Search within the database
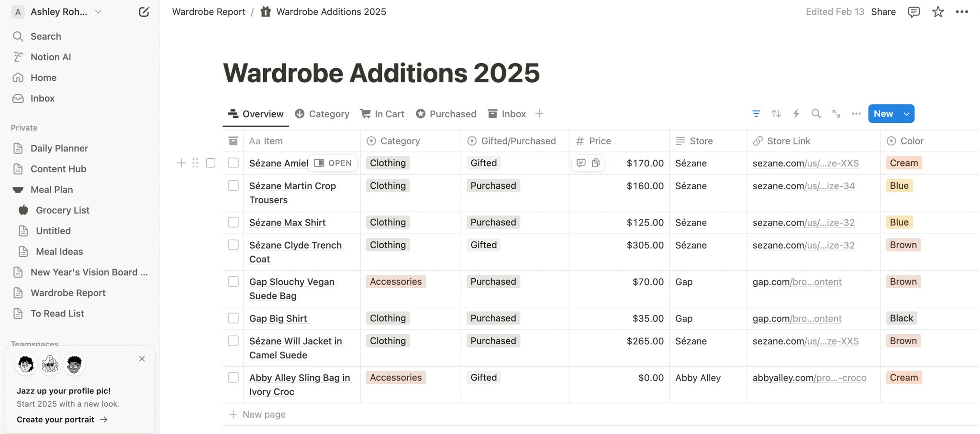The image size is (980, 434). (x=816, y=114)
